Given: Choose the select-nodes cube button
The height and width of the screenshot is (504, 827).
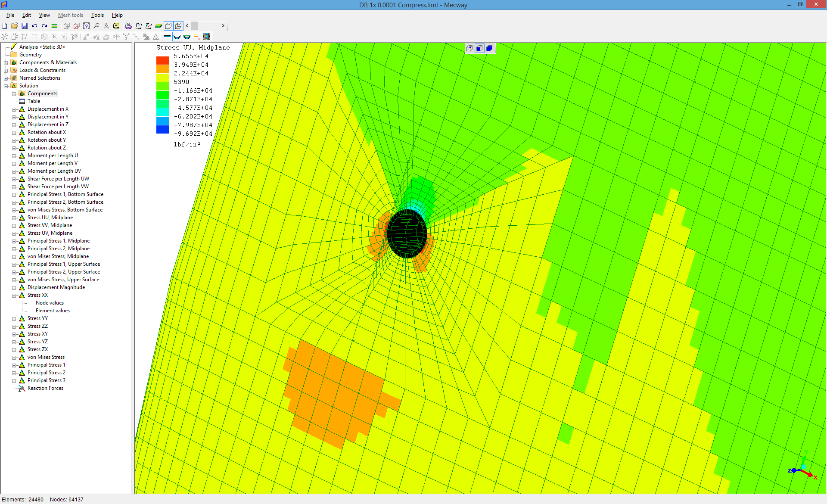Looking at the screenshot, I should 469,48.
